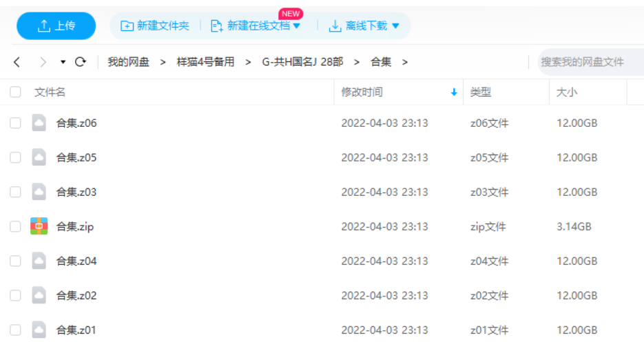Toggle the select-all checkbox in header

15,92
